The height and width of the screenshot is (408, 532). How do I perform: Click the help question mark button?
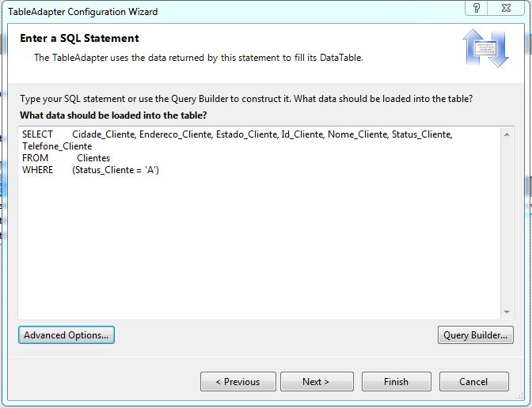[x=477, y=9]
